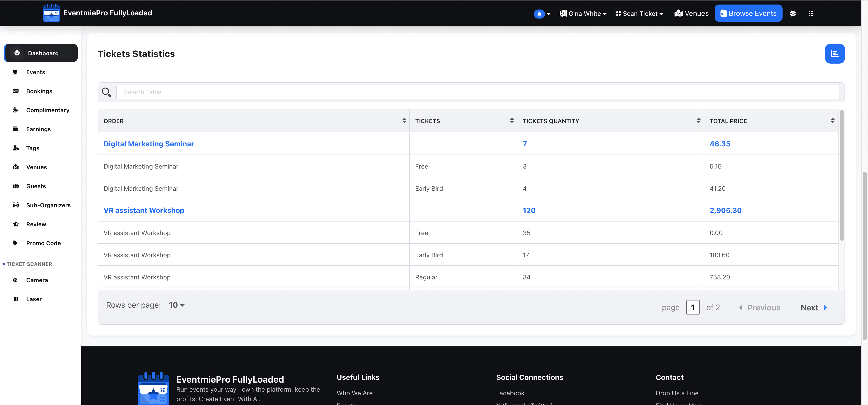868x405 pixels.
Task: Open the notification bell icon
Action: [539, 14]
